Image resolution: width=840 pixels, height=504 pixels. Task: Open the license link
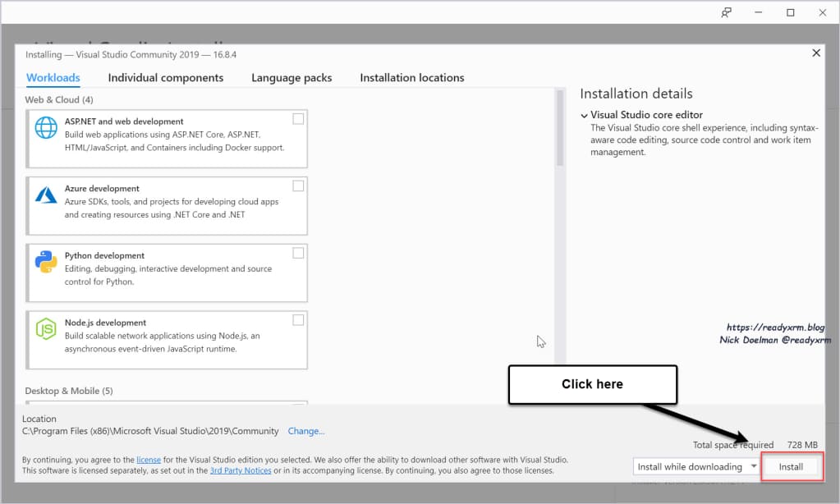point(148,460)
